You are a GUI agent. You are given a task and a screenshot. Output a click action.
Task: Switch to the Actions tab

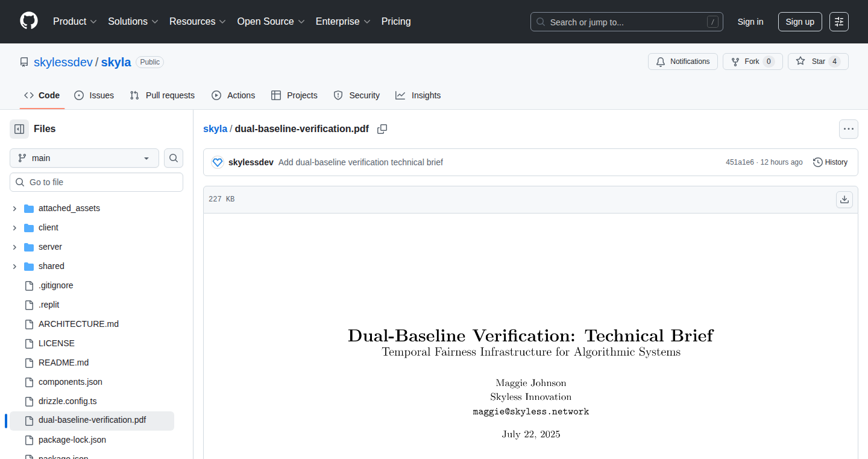pyautogui.click(x=233, y=95)
